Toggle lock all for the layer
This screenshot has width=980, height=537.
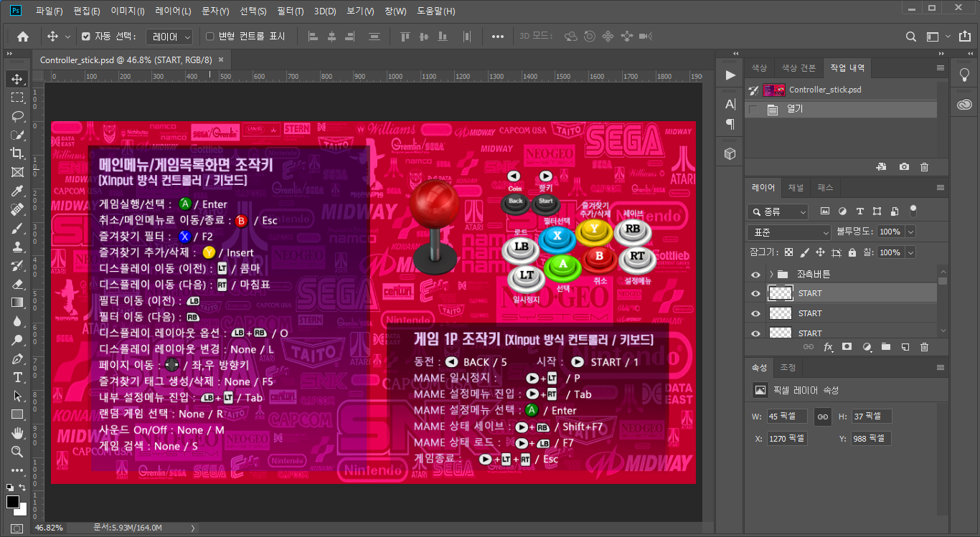852,252
